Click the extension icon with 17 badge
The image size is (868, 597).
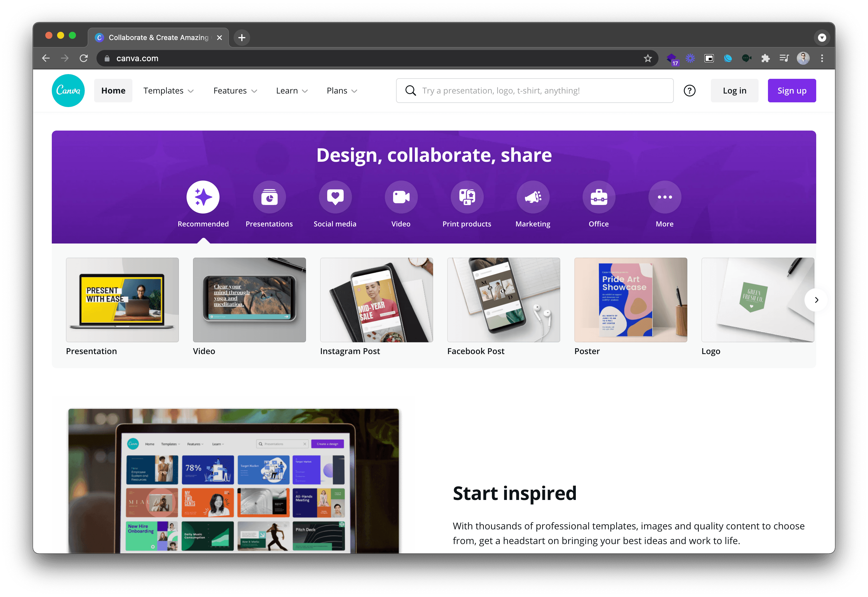point(672,59)
